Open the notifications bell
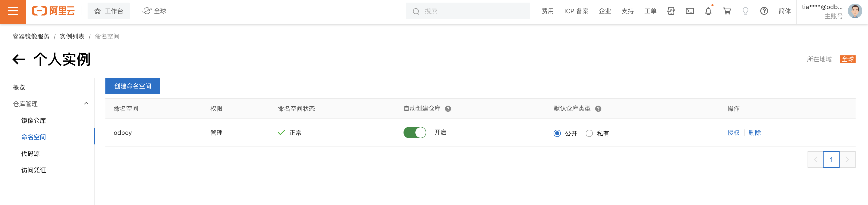868x205 pixels. [708, 11]
